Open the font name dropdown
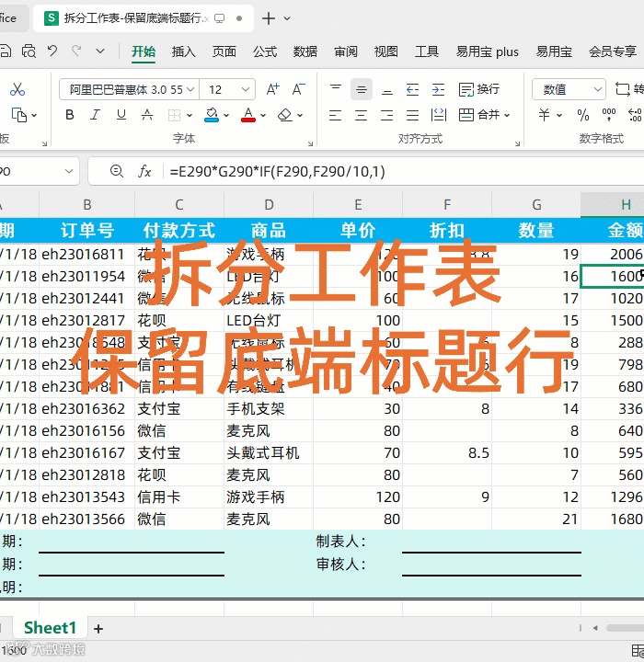The height and width of the screenshot is (662, 644). click(191, 89)
